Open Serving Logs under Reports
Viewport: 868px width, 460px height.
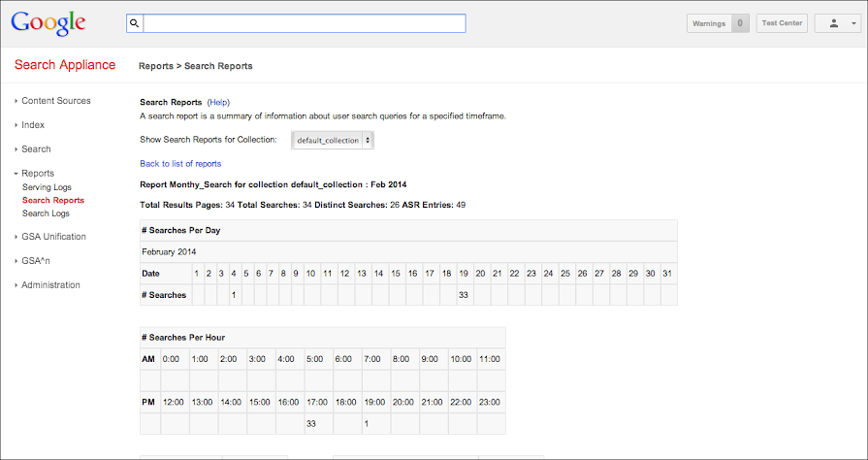pos(47,187)
